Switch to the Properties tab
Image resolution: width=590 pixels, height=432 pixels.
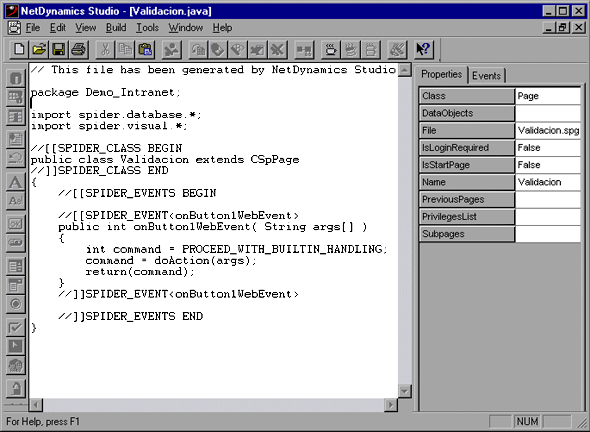441,75
